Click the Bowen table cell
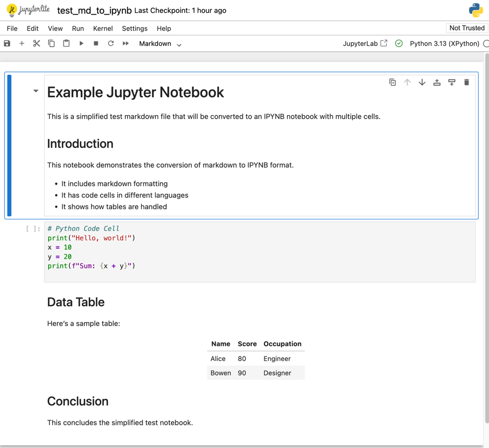489x448 pixels. [x=221, y=373]
